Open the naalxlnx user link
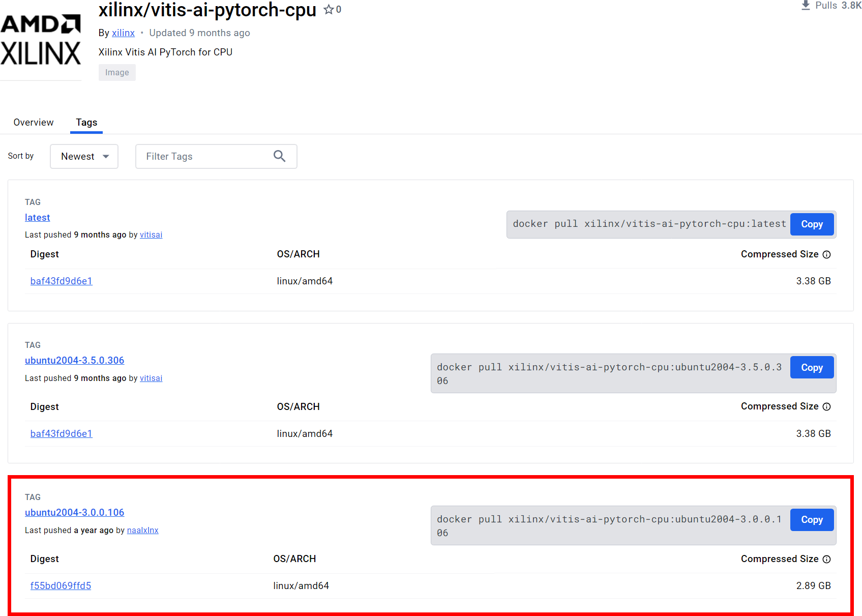862x616 pixels. (x=143, y=530)
